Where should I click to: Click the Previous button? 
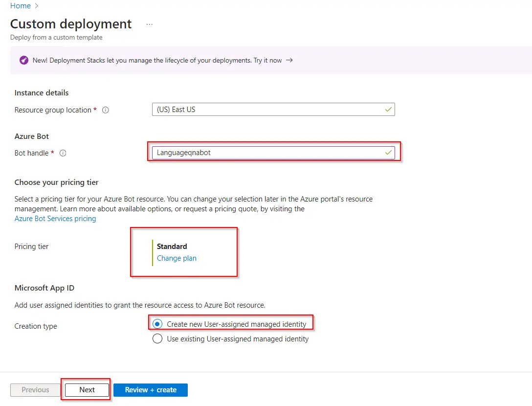pos(35,390)
